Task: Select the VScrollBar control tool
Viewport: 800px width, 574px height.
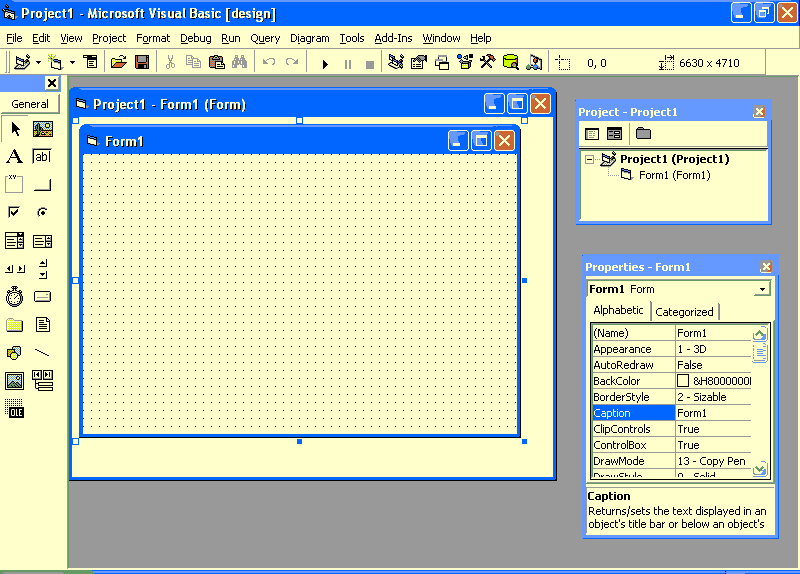Action: tap(43, 268)
